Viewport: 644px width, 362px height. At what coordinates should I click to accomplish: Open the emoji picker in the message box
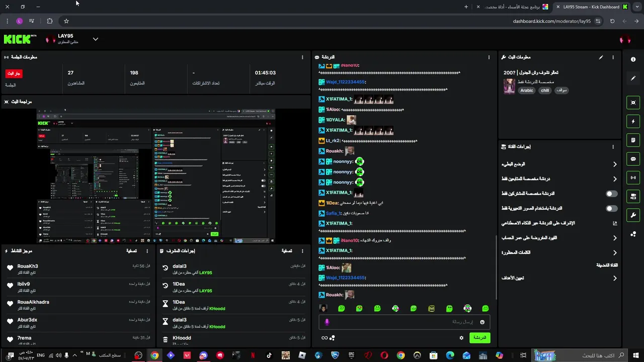coord(482,322)
